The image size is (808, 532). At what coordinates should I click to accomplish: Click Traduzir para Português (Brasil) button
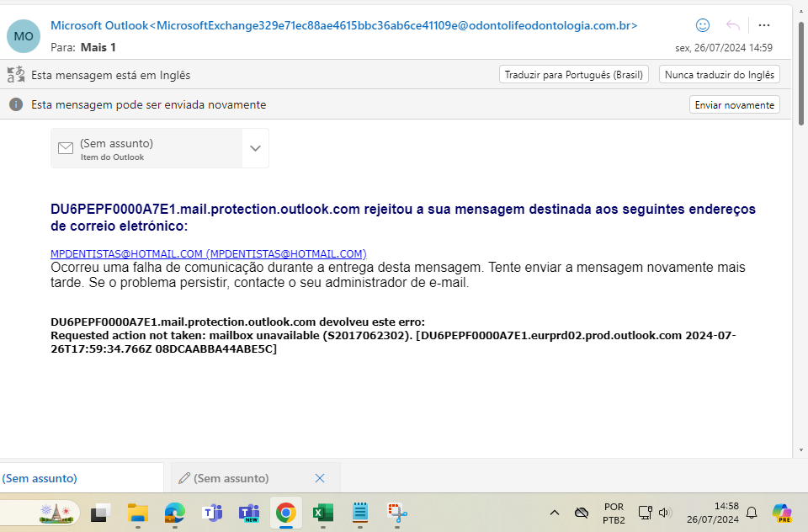point(573,75)
